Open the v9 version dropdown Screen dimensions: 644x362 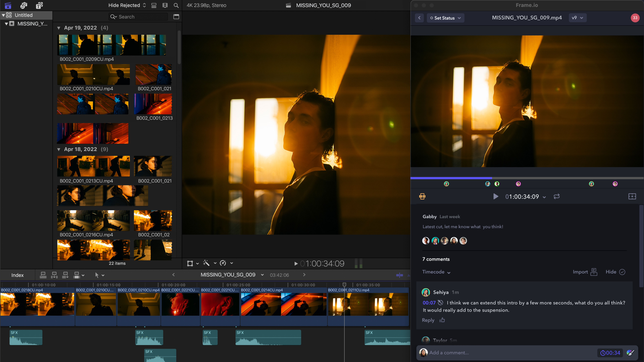click(x=578, y=18)
